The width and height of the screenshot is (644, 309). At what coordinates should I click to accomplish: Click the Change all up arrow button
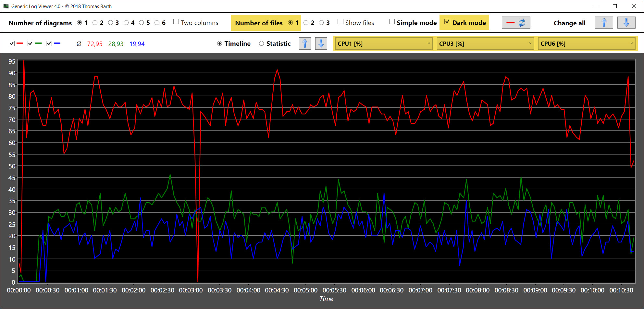604,23
